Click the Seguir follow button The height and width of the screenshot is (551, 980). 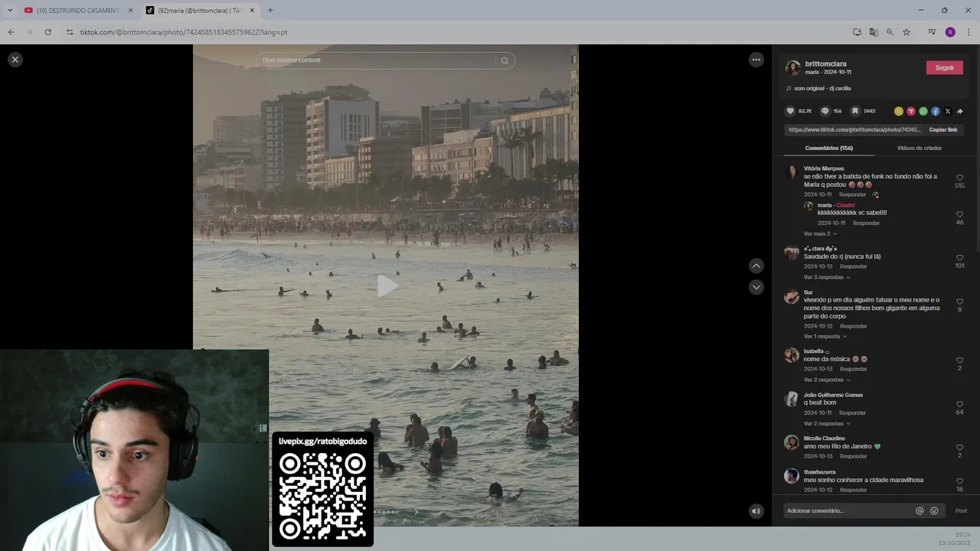tap(945, 67)
